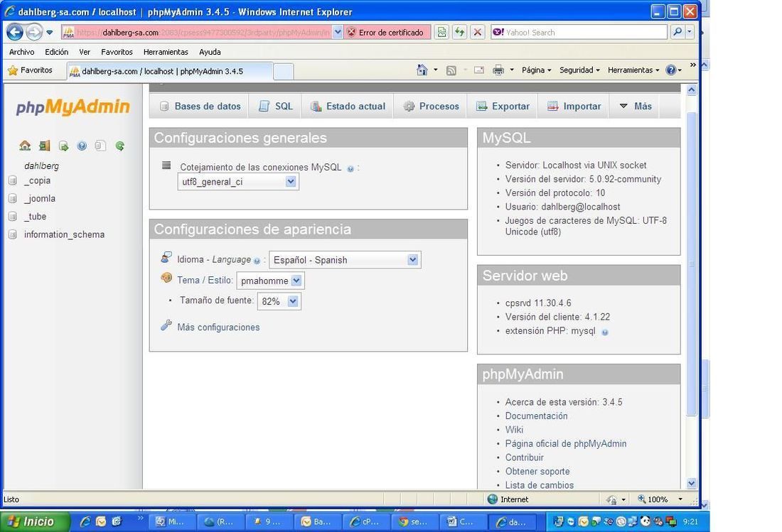This screenshot has height=532, width=782.
Task: Click the page vertical scrollbar down arrow
Action: point(691,483)
